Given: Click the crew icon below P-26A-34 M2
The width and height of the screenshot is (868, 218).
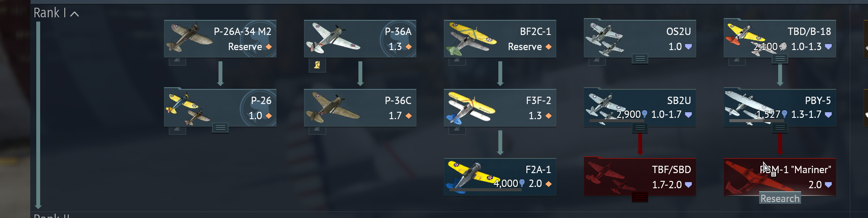Looking at the screenshot, I should (x=177, y=61).
